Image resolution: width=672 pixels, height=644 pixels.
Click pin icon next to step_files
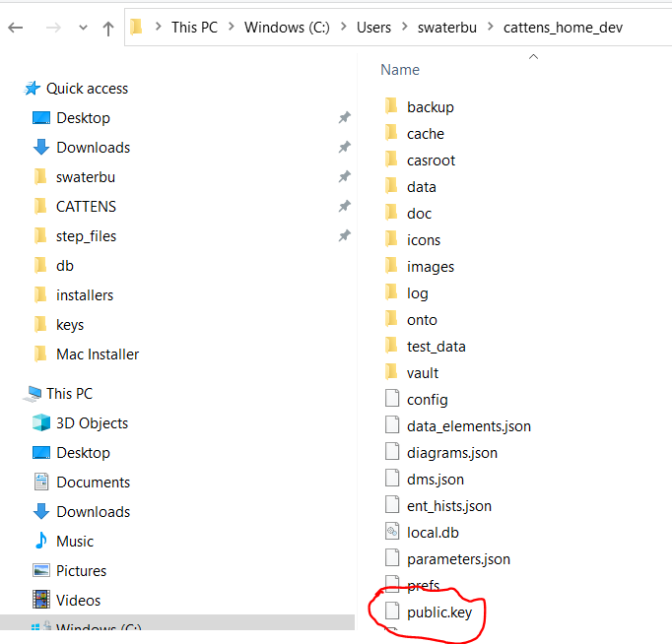coord(345,235)
